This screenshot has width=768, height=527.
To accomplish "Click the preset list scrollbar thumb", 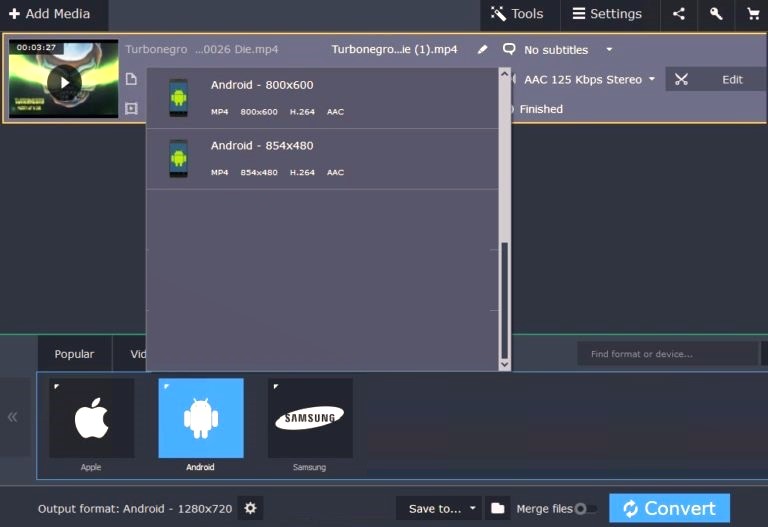I will click(x=504, y=300).
